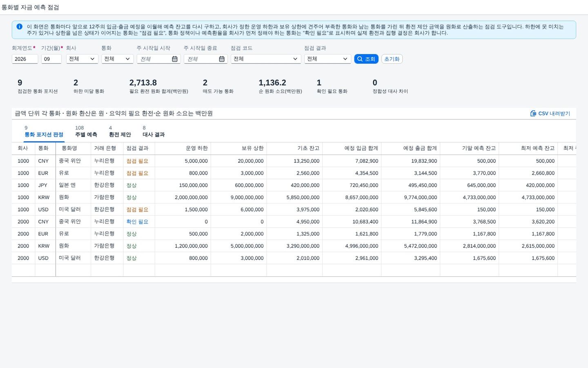Image resolution: width=588 pixels, height=368 pixels.
Task: Click the 2,713.8 required exchange total value
Action: coord(143,83)
